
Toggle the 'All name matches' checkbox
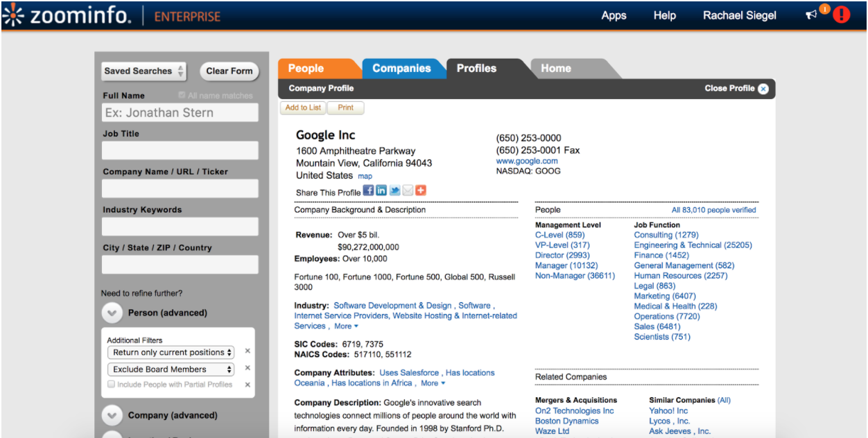182,95
